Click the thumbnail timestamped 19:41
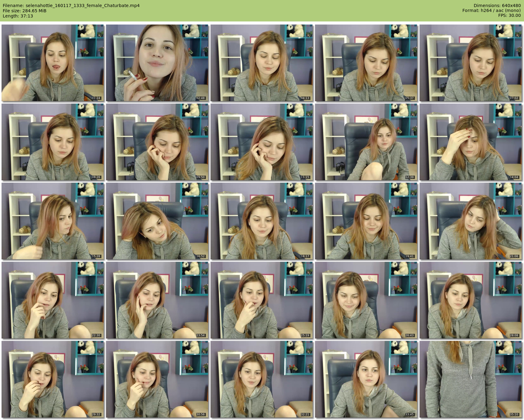Viewport: 524px width, 420px height. [366, 221]
